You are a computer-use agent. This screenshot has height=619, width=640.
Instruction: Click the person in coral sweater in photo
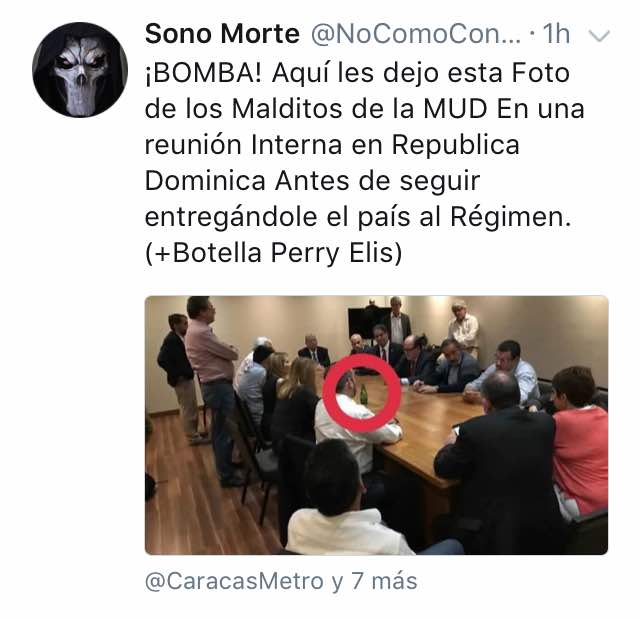(580, 443)
